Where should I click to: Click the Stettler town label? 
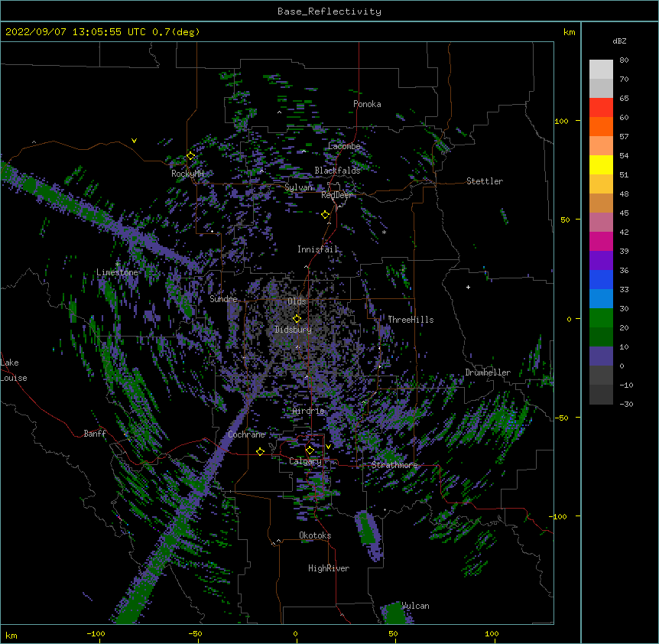tap(485, 181)
